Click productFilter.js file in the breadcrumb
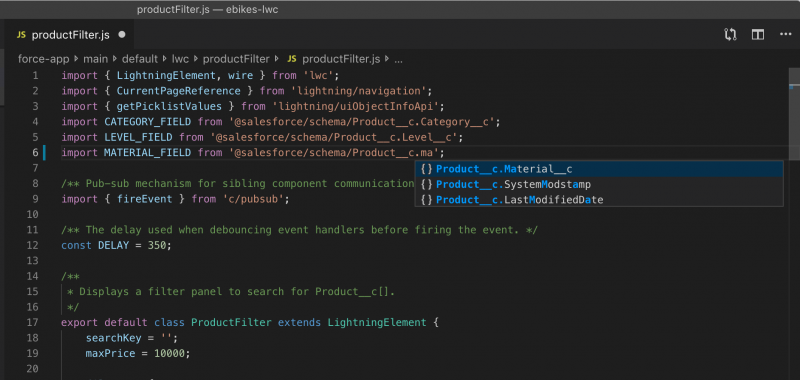Image resolution: width=800 pixels, height=380 pixels. click(x=341, y=59)
